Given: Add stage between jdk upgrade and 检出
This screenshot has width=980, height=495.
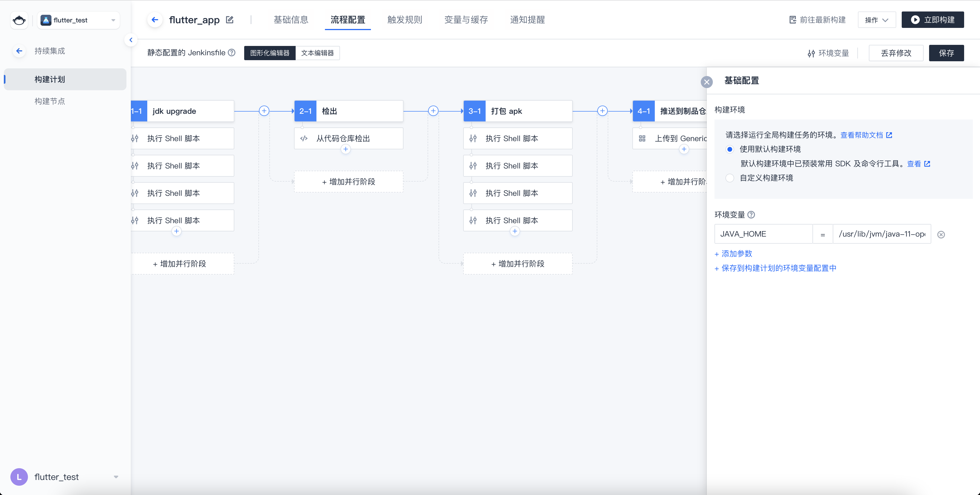Looking at the screenshot, I should (x=264, y=111).
